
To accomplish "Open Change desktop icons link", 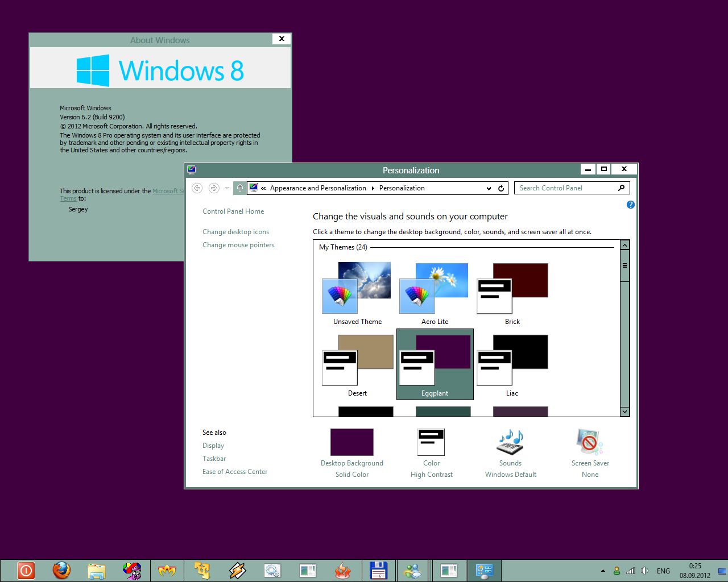I will point(235,232).
